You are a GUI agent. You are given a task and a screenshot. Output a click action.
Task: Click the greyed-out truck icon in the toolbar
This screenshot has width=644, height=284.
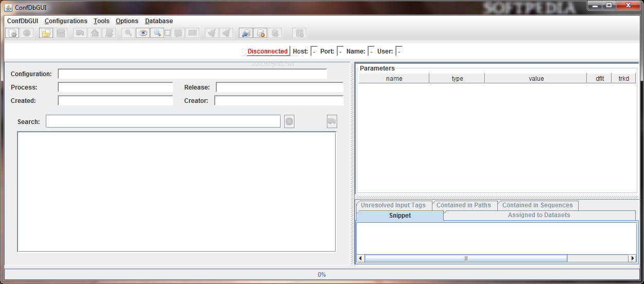point(80,33)
